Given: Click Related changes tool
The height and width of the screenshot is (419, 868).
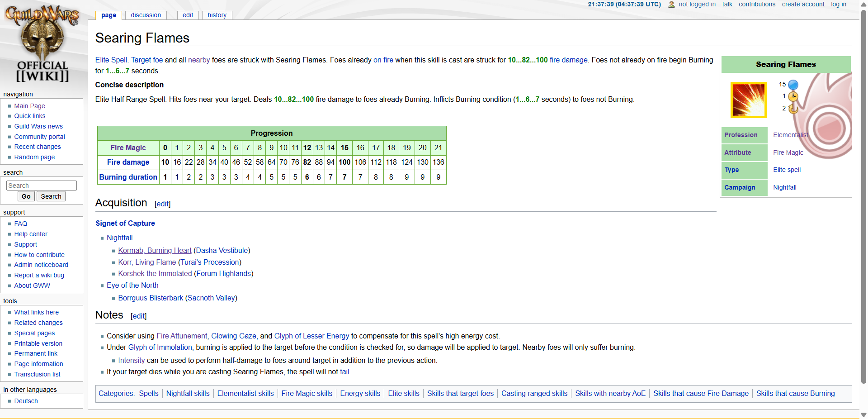Looking at the screenshot, I should pos(38,323).
